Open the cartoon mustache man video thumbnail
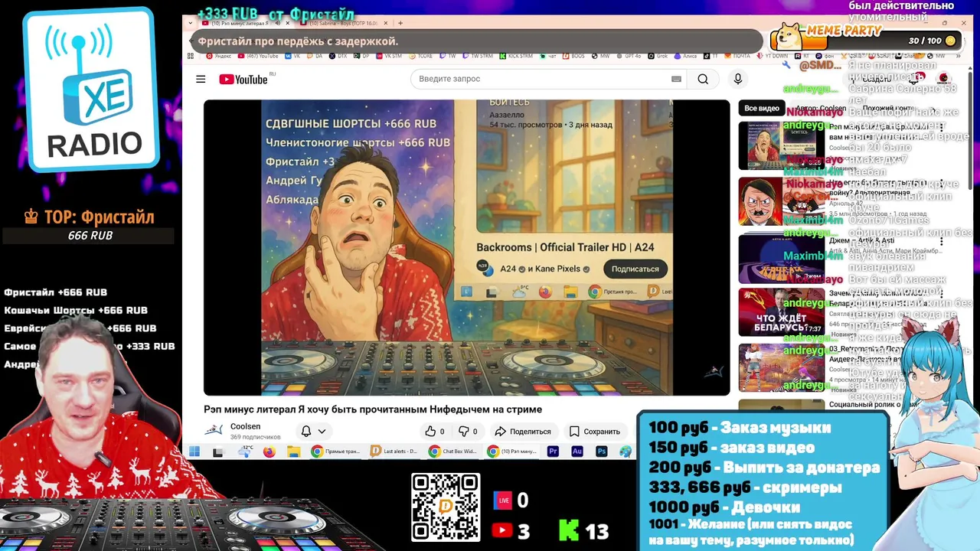980x551 pixels. click(x=781, y=202)
